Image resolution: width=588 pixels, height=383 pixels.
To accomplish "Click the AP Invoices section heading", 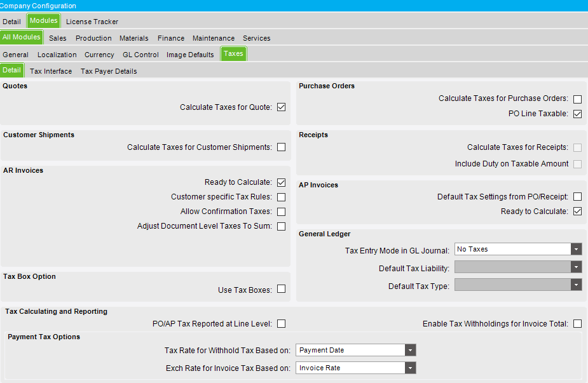I will point(318,185).
